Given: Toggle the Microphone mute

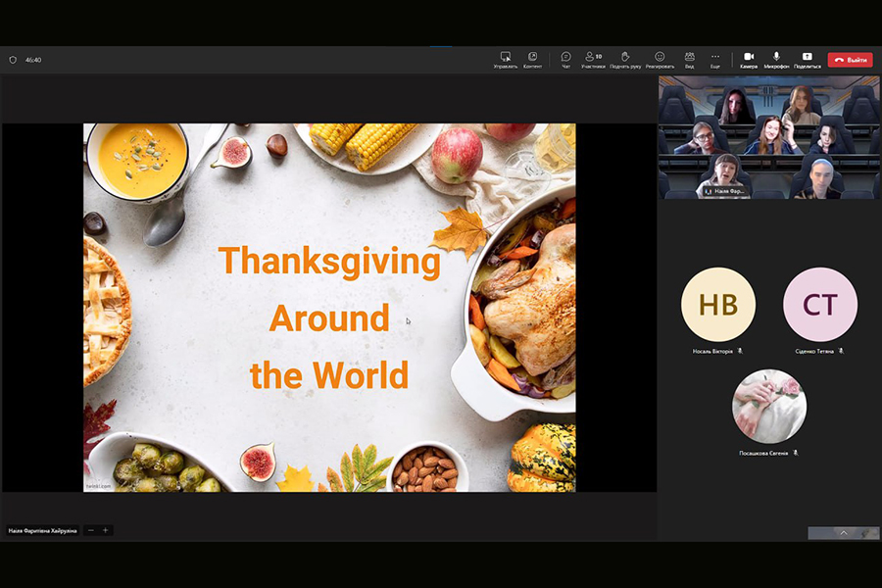Looking at the screenshot, I should click(776, 59).
